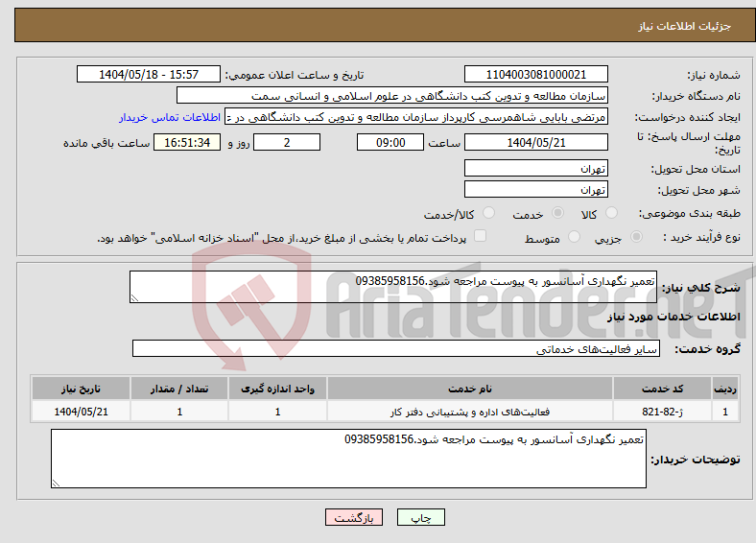Click the deadline date field 1404/05/21

[535, 142]
